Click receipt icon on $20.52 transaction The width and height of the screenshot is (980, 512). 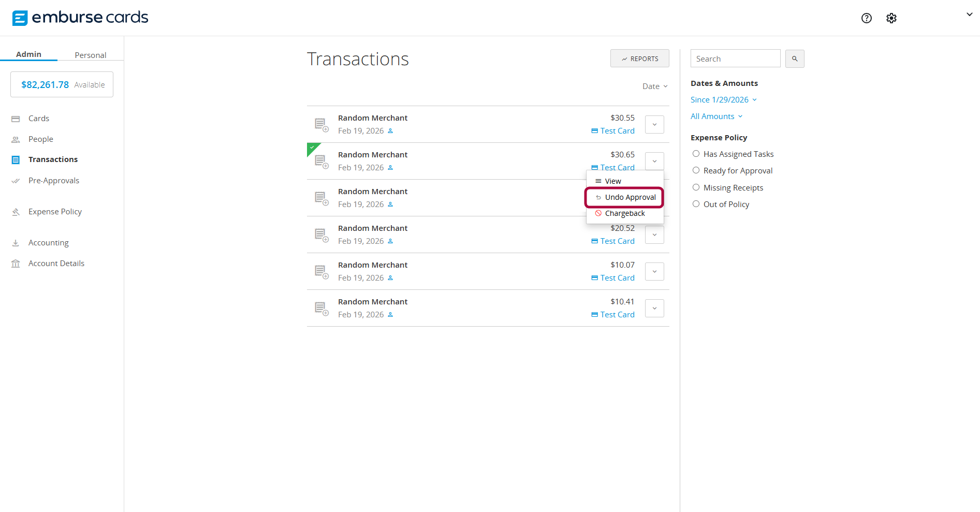click(321, 235)
